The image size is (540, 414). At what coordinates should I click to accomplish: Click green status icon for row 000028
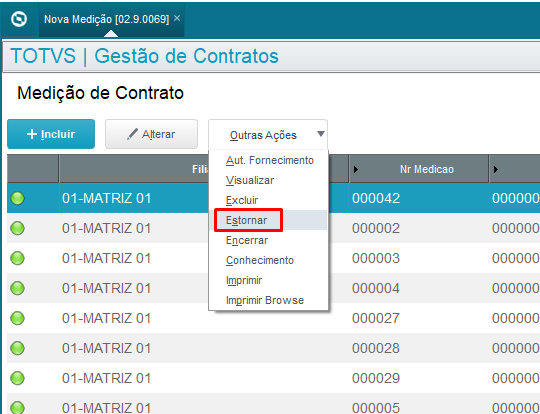click(18, 348)
